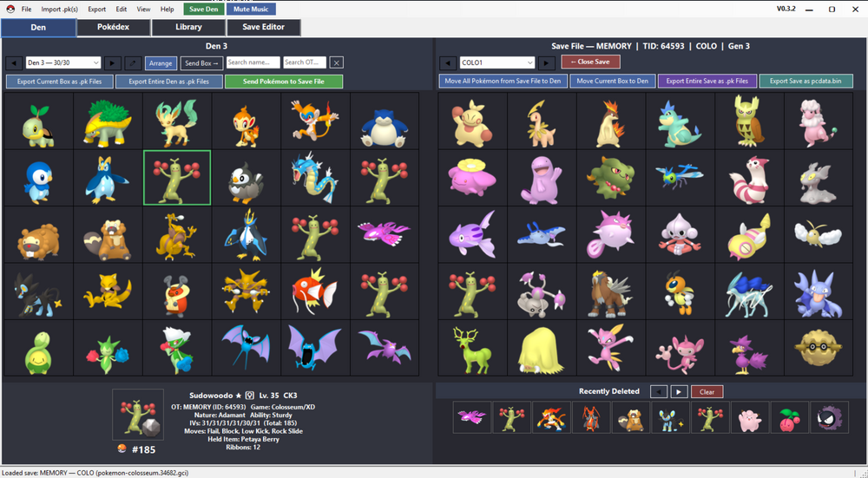868x478 pixels.
Task: Open the Den 3 — 30/30 dropdown
Action: 63,63
